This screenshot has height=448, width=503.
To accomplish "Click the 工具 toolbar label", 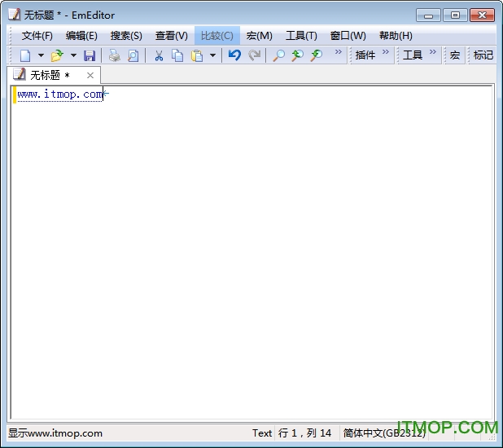I will click(412, 55).
